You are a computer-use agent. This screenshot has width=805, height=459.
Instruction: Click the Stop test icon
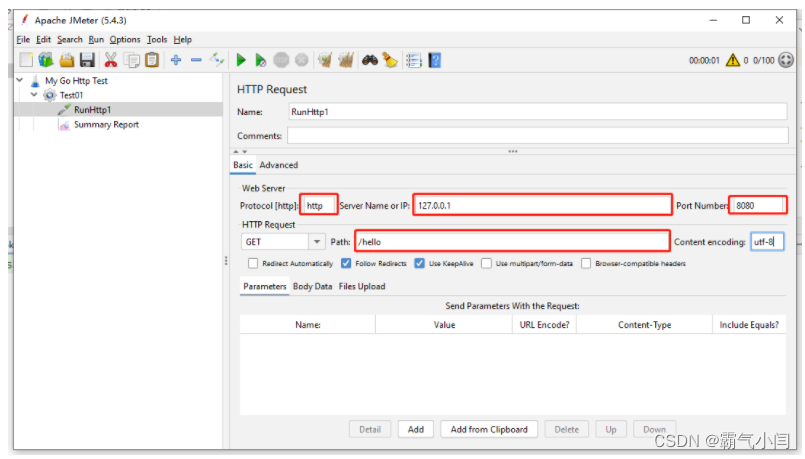(x=281, y=61)
